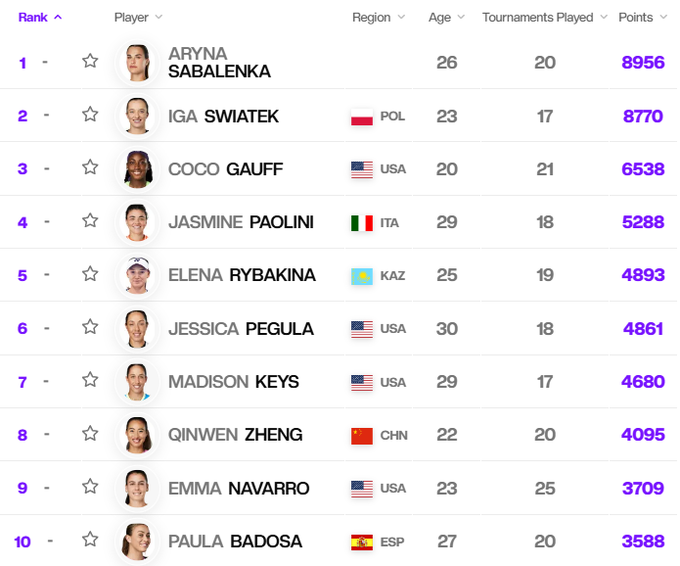Toggle the favorite star for Iga Swiatek
This screenshot has height=566, width=680.
coord(90,114)
